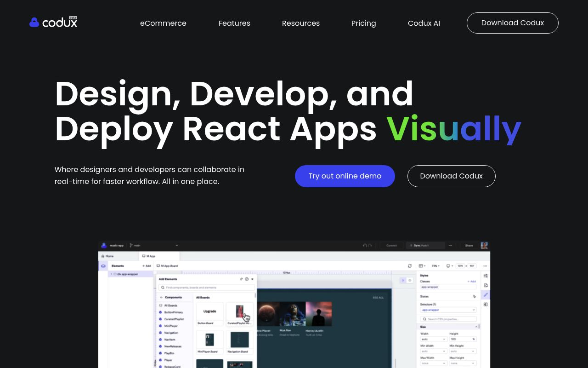
Task: Click the undo arrow in the app top bar
Action: click(x=365, y=246)
